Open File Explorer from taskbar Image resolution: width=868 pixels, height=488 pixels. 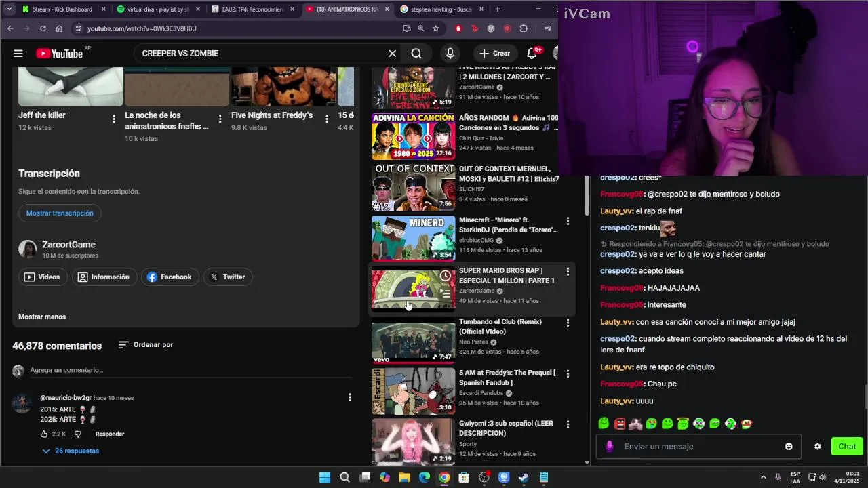(404, 477)
